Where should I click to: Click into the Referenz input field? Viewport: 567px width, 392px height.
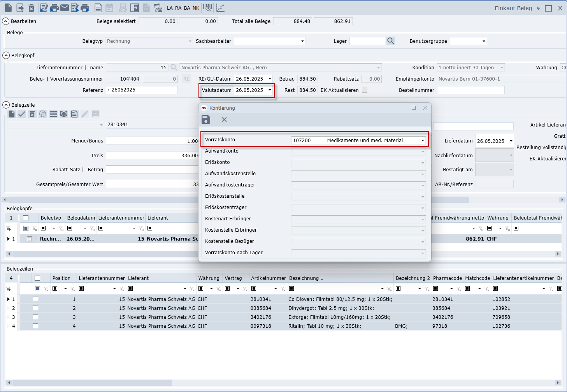point(142,90)
